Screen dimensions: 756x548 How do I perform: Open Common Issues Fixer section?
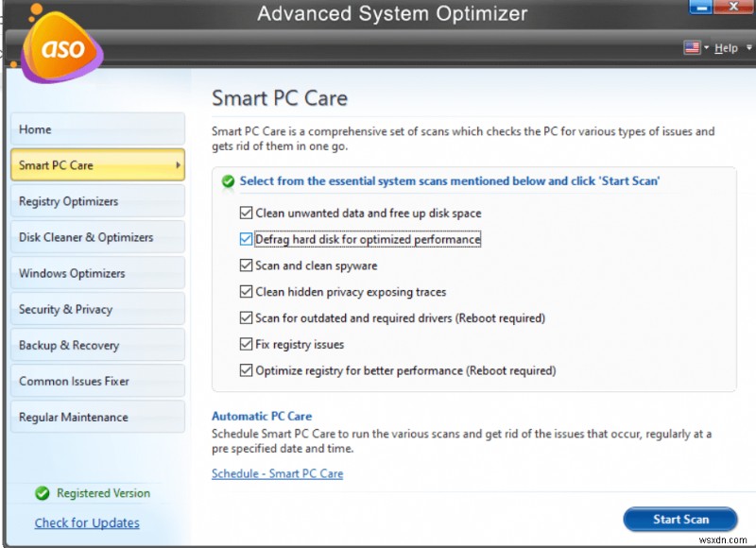point(98,381)
